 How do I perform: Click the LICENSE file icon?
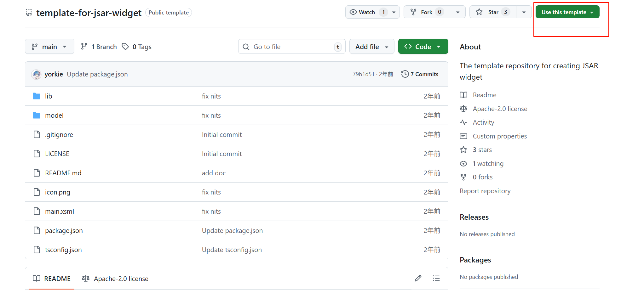(37, 154)
